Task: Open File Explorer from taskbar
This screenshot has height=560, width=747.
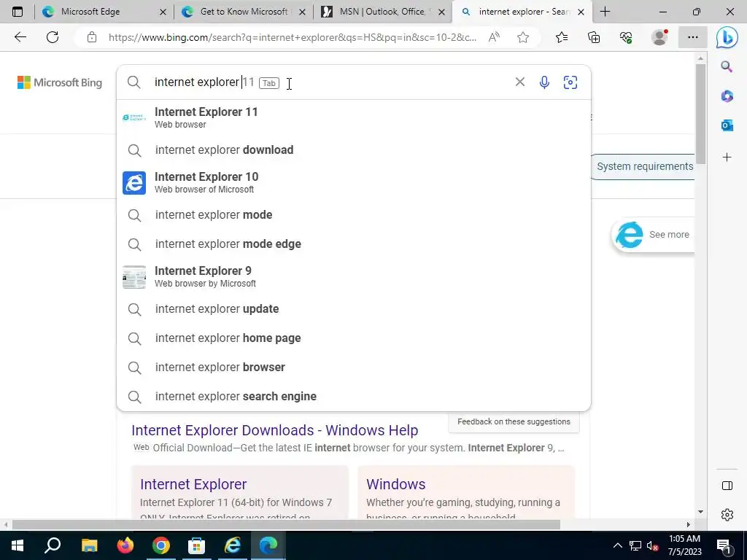Action: tap(89, 545)
